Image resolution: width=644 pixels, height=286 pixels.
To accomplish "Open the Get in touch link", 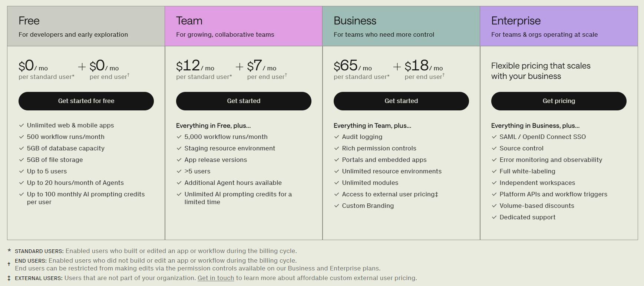I will coord(215,278).
